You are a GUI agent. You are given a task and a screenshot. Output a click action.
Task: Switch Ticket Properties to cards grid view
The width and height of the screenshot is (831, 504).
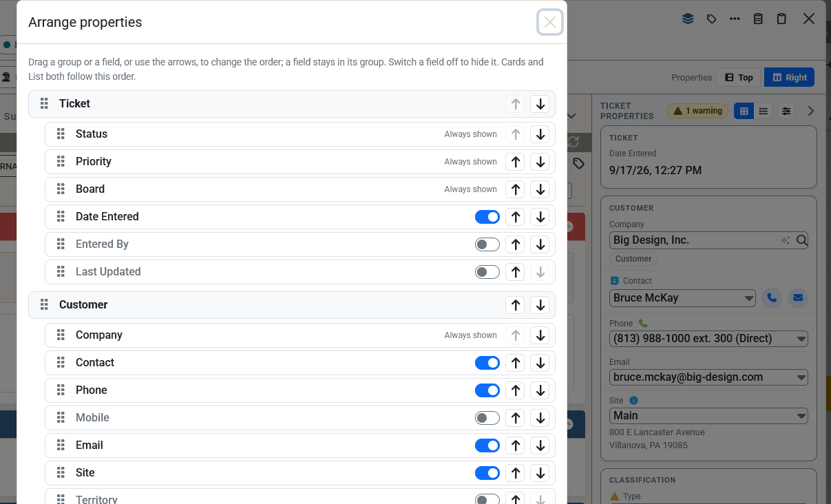(x=744, y=111)
